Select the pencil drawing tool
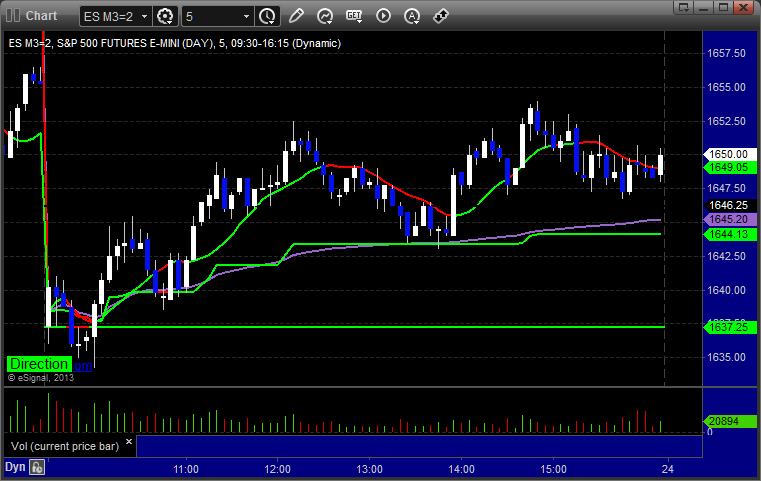The image size is (761, 481). [296, 16]
